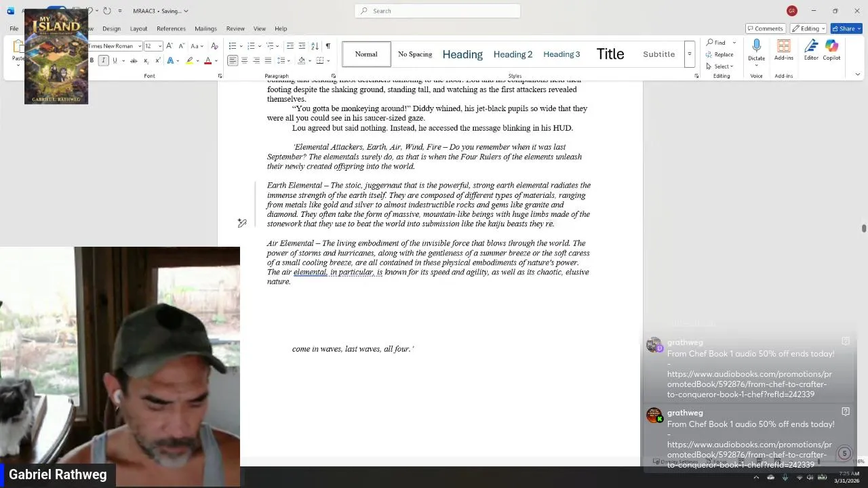The image size is (868, 488).
Task: Insert a numbered list
Action: coord(250,46)
